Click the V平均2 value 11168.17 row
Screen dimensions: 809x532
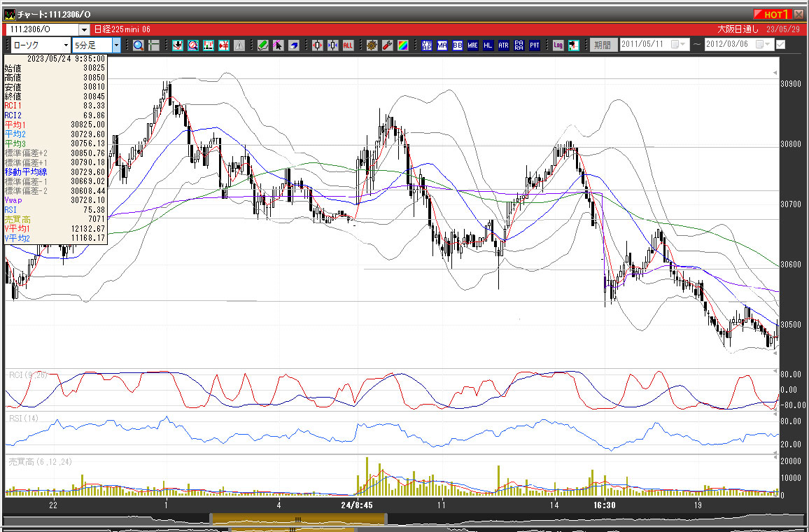click(x=55, y=239)
